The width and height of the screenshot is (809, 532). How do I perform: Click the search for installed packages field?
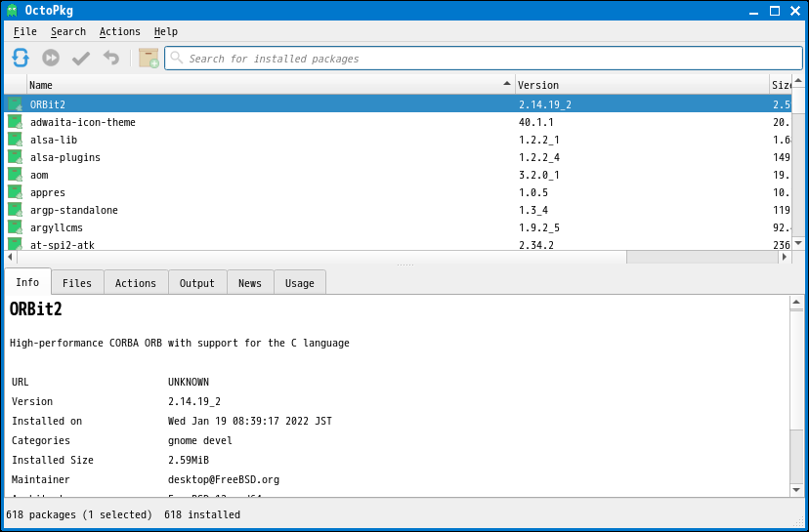pos(484,59)
